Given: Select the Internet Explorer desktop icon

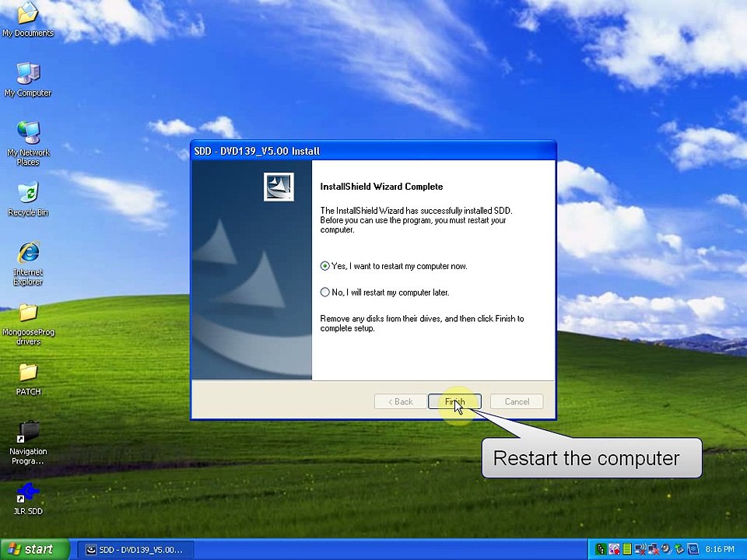Looking at the screenshot, I should click(28, 264).
